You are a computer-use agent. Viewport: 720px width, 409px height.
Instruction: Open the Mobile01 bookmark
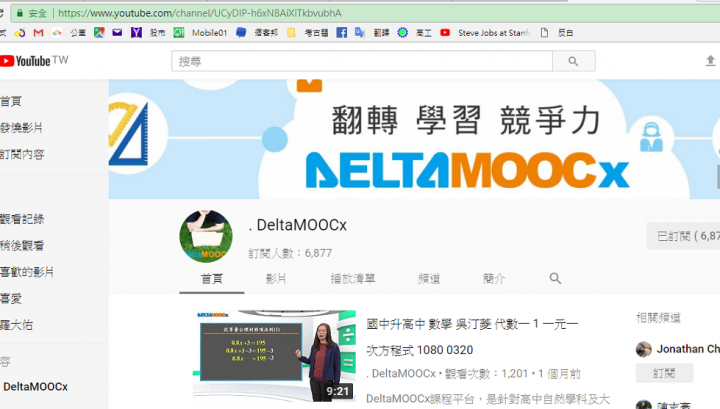tap(209, 33)
